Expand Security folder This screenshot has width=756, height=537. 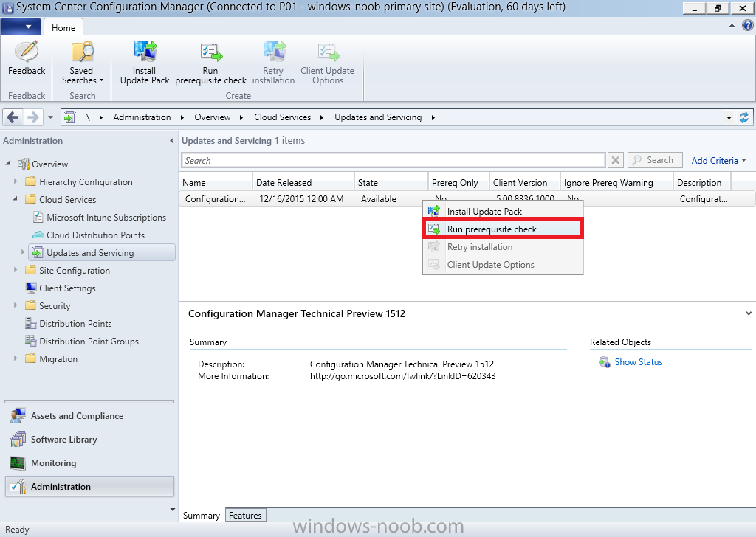click(16, 305)
